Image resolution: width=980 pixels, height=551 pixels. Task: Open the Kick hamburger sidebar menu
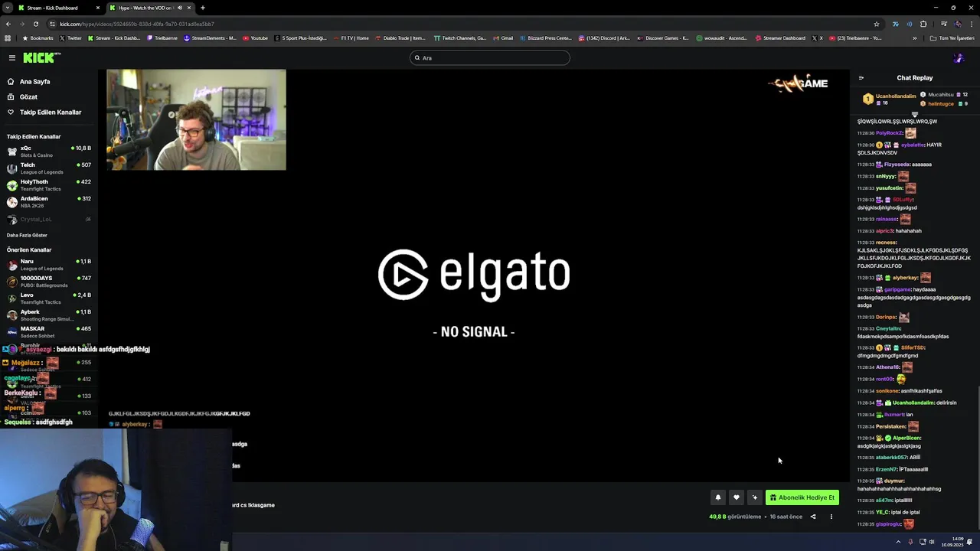coord(12,57)
